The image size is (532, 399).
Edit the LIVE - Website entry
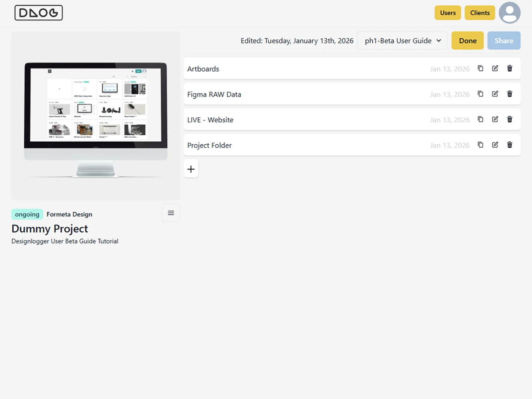495,119
